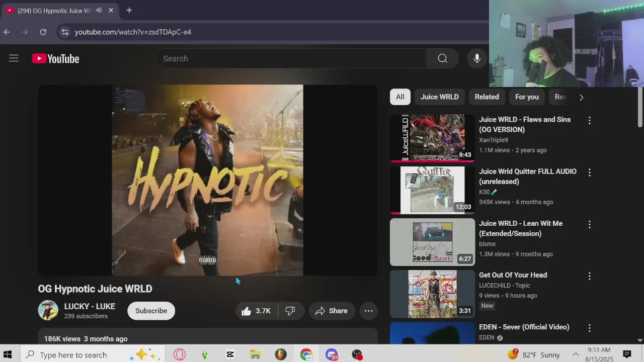
Task: Select the Juice WRLD filter chip
Action: tap(440, 97)
